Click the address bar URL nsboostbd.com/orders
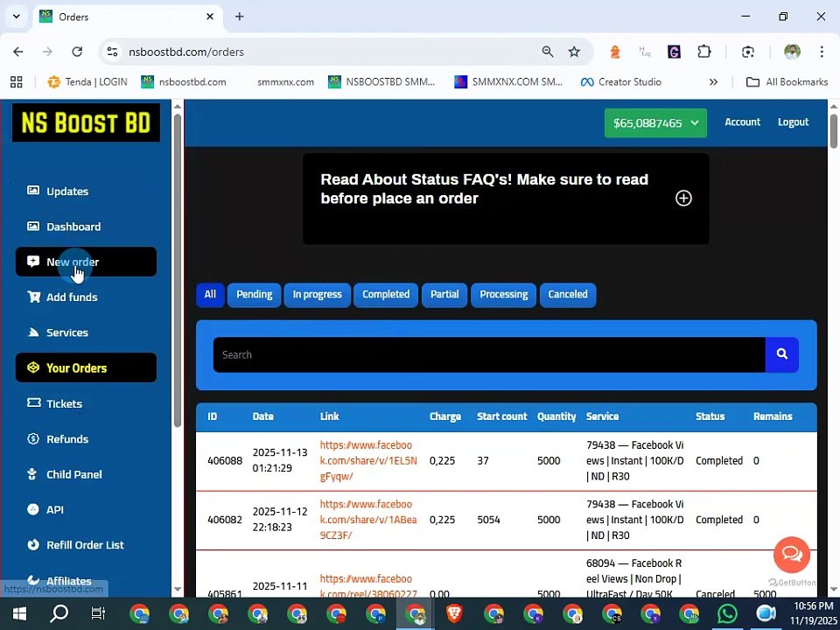 tap(186, 52)
